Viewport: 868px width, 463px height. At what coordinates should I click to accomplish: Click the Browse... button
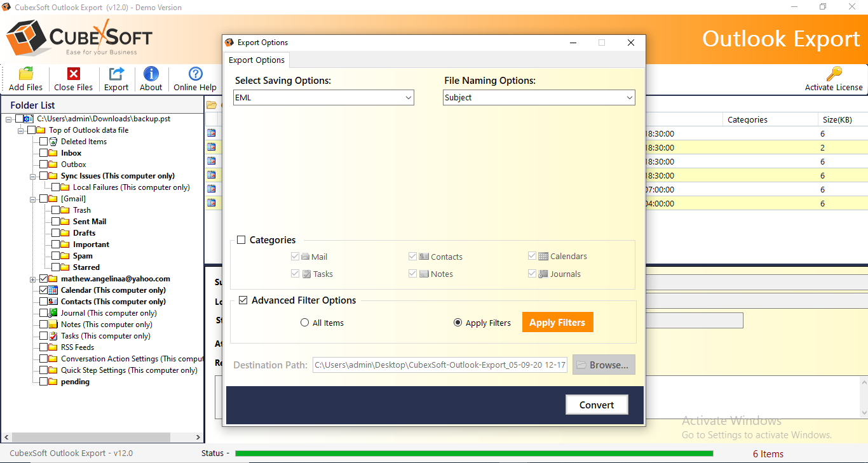tap(604, 365)
